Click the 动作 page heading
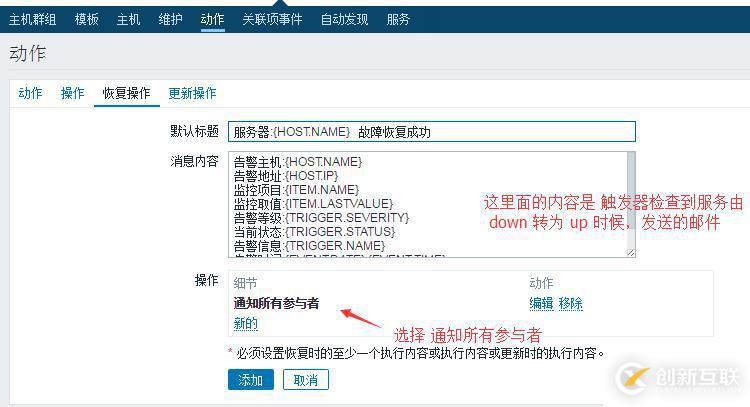This screenshot has width=750, height=407. click(x=27, y=54)
